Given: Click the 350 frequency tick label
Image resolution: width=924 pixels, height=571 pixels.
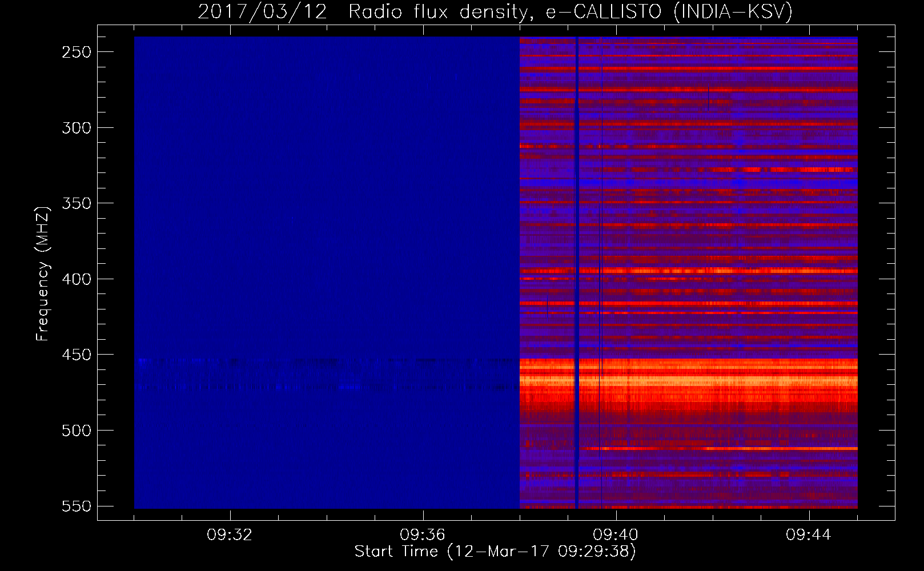Looking at the screenshot, I should [x=77, y=204].
